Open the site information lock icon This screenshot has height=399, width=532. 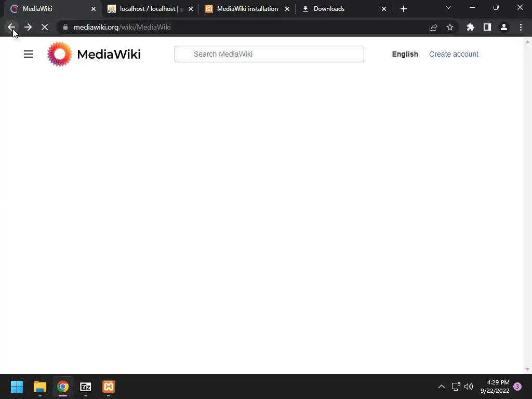point(65,27)
